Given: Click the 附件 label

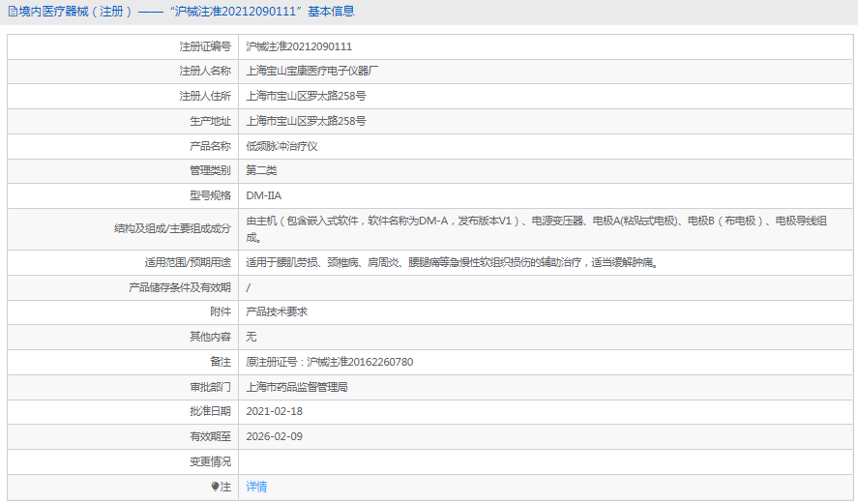Looking at the screenshot, I should (x=221, y=311).
